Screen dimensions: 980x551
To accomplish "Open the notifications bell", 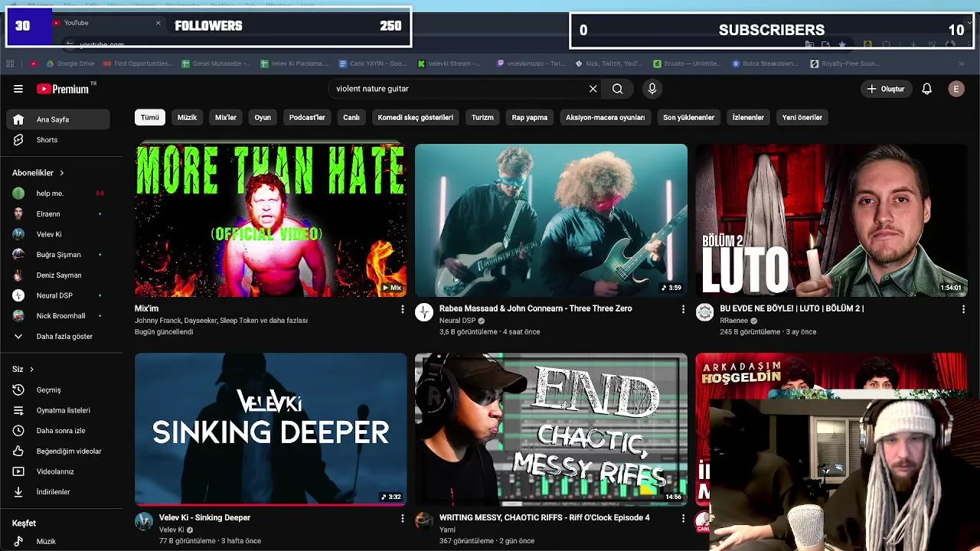I will click(926, 89).
